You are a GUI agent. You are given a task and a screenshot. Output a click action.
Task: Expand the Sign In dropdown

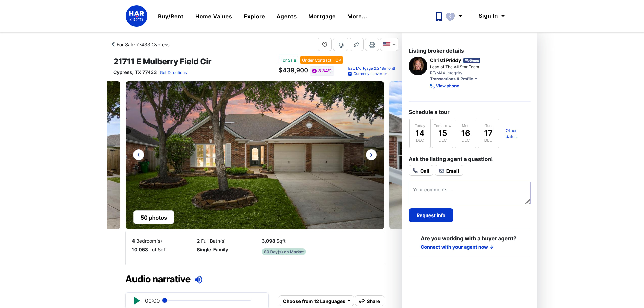pos(492,16)
